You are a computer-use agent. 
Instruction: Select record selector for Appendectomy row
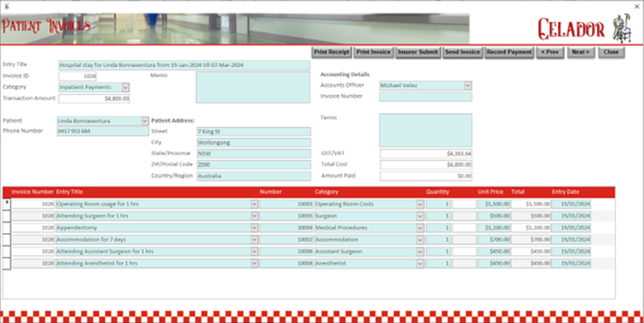(x=6, y=228)
